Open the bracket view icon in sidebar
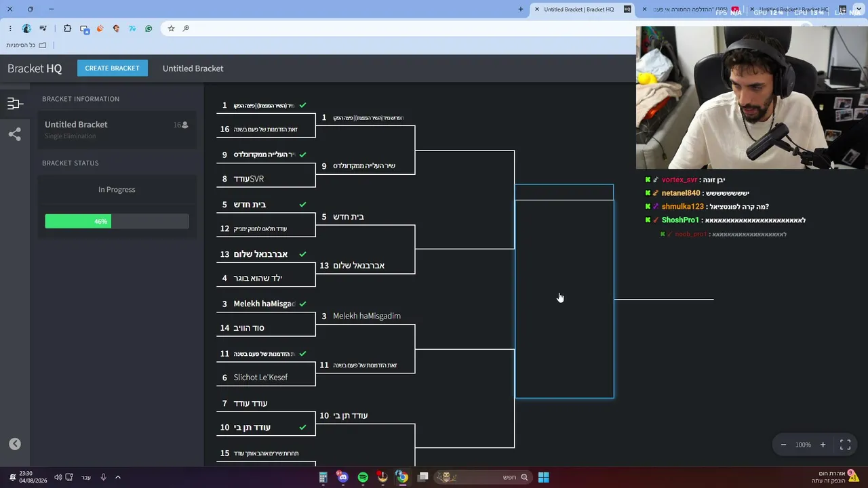Screen dimensions: 868x488 pos(15,104)
